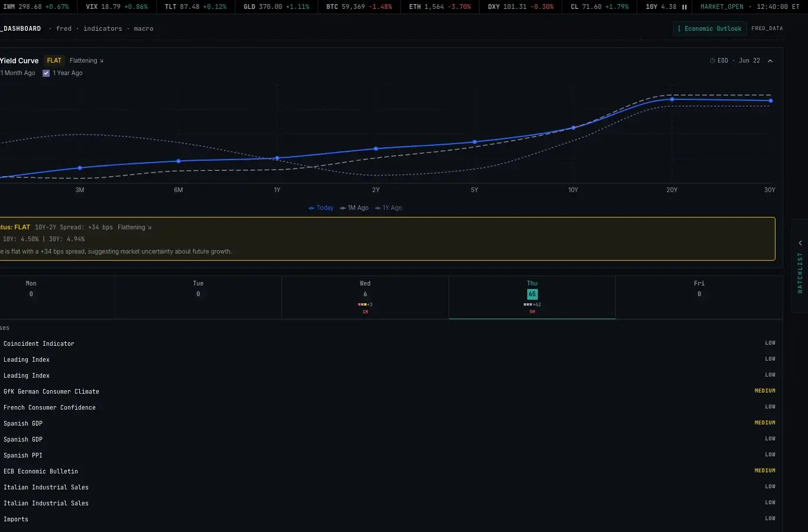Select the Thu calendar day

[532, 297]
